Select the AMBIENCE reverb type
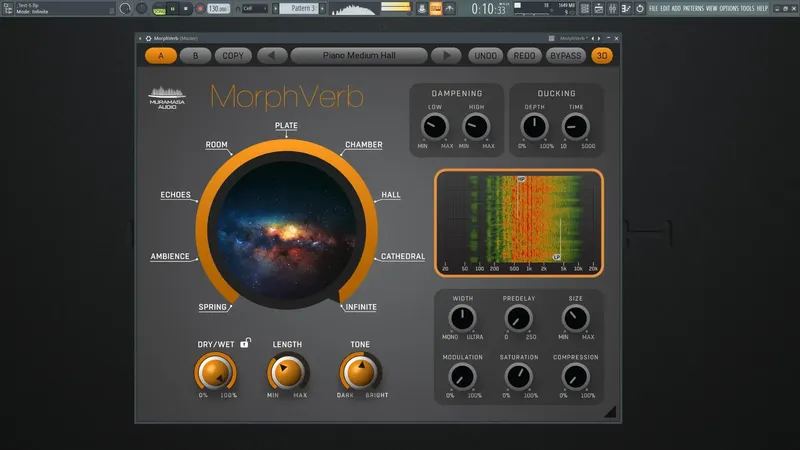This screenshot has height=450, width=800. pyautogui.click(x=170, y=257)
